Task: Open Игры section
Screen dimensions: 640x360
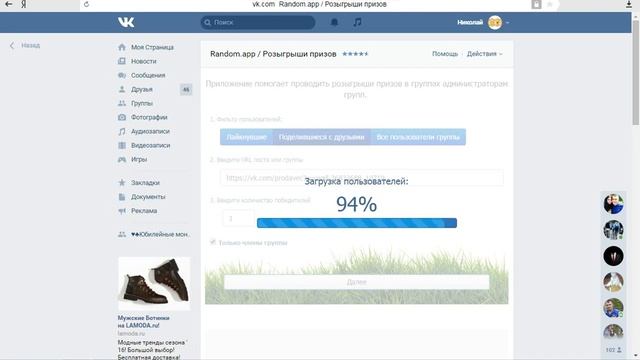Action: click(x=139, y=159)
